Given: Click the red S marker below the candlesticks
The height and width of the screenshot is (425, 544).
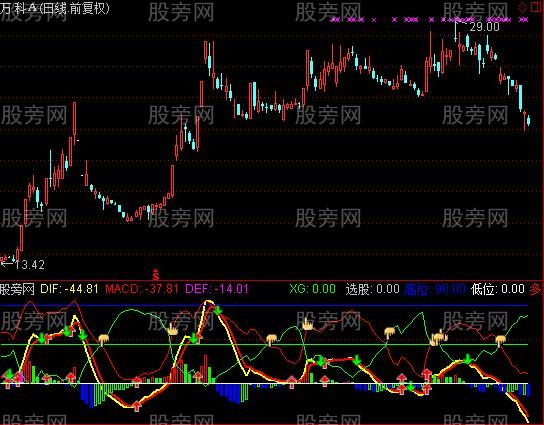Looking at the screenshot, I should click(x=156, y=274).
